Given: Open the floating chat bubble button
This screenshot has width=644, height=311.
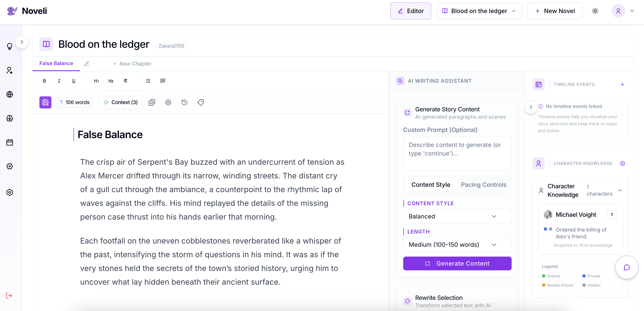Looking at the screenshot, I should click(x=626, y=267).
